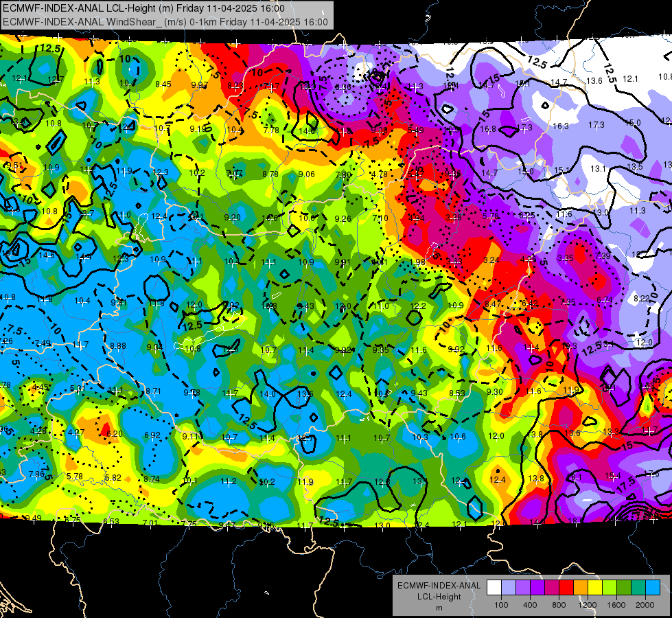The width and height of the screenshot is (672, 618).
Task: Click the wind shear value "16.8"
Action: [488, 129]
